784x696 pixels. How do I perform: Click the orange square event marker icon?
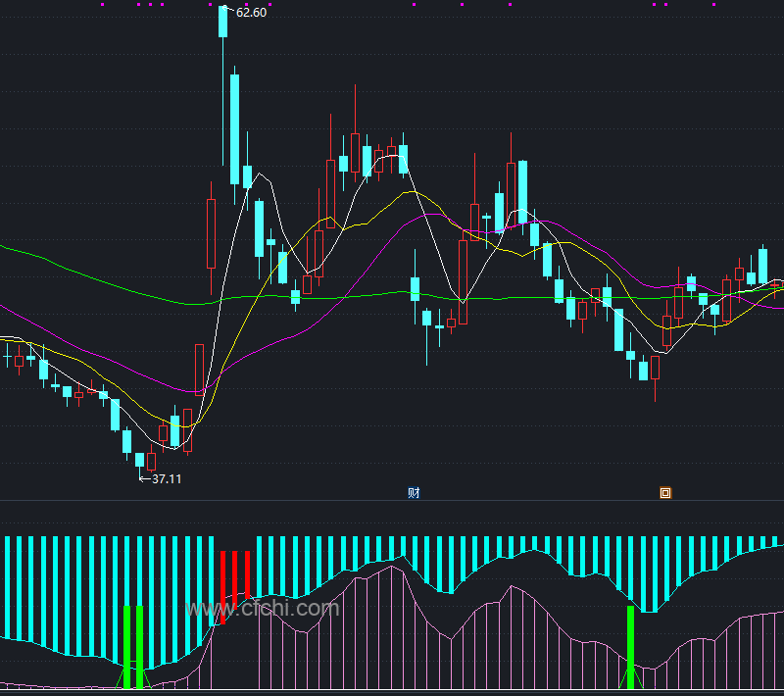pos(665,493)
